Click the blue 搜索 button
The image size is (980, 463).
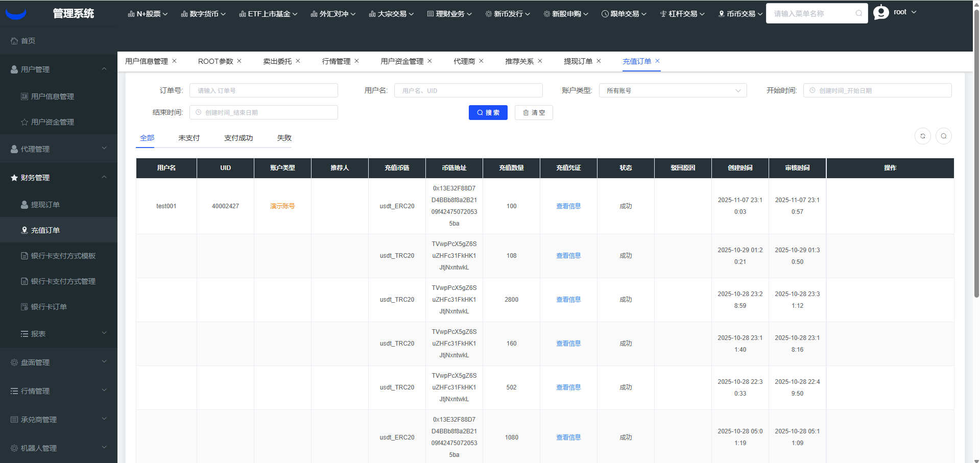[488, 113]
